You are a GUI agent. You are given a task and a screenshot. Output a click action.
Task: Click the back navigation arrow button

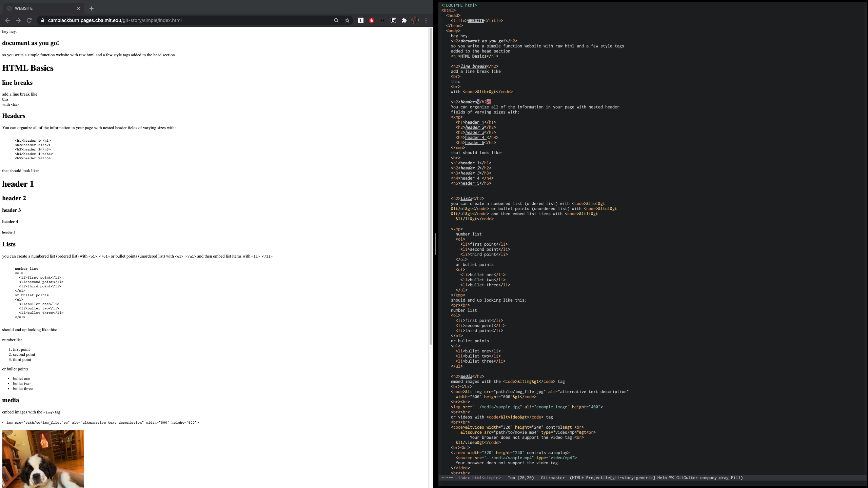click(7, 20)
